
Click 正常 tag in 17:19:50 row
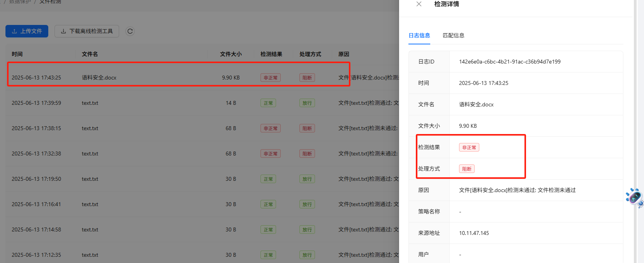point(268,179)
